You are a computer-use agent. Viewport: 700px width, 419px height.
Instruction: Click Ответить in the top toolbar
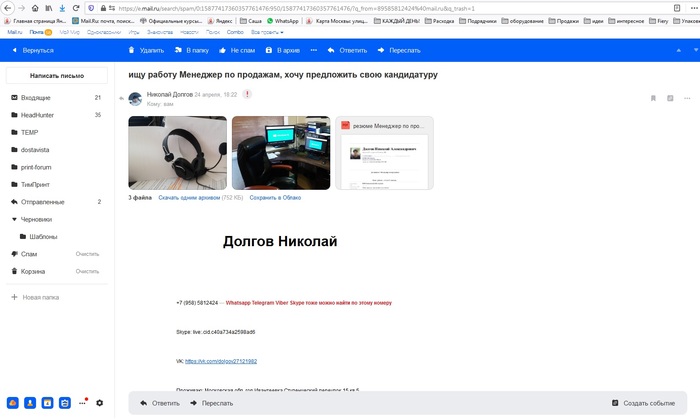(347, 50)
